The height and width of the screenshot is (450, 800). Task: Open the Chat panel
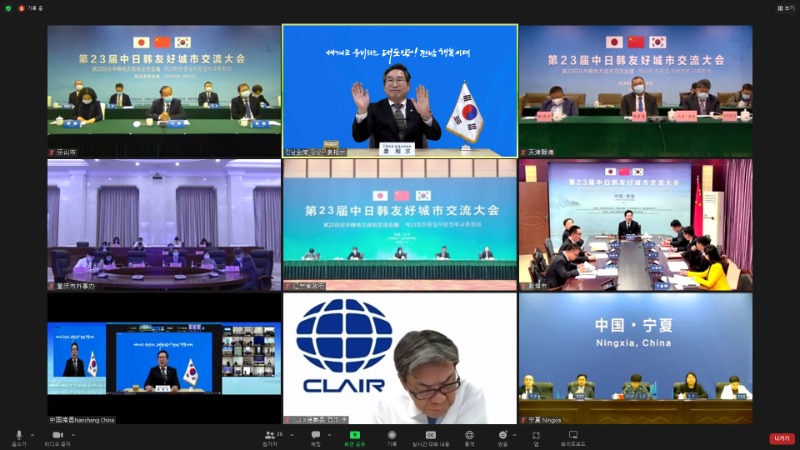316,436
